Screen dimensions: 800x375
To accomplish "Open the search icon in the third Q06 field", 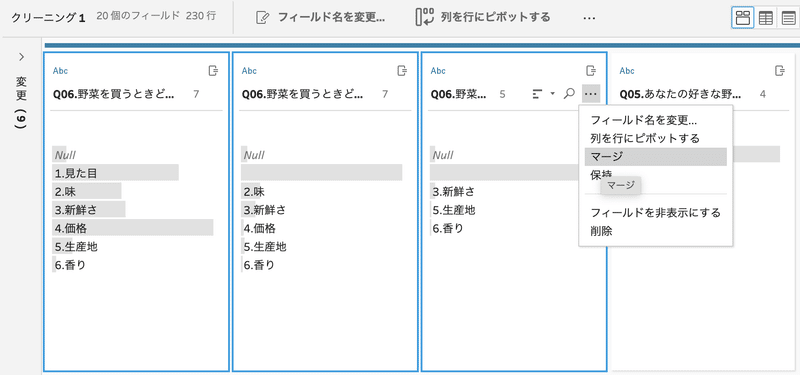I will click(x=569, y=93).
